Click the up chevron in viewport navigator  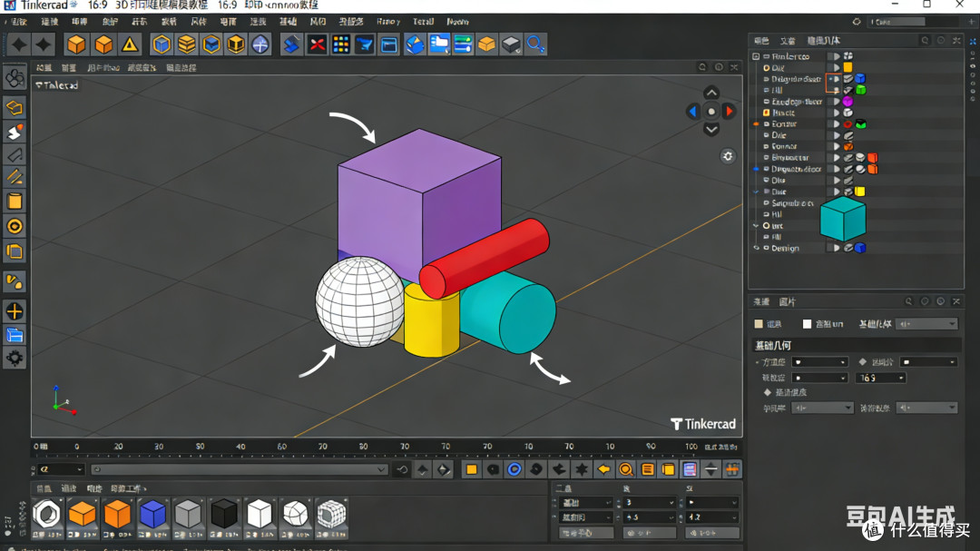pyautogui.click(x=711, y=93)
